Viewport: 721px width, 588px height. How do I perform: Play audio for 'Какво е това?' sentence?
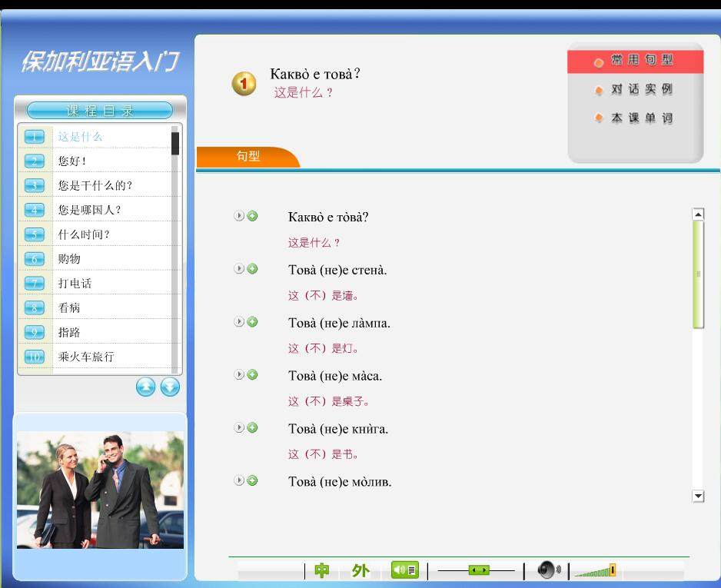pyautogui.click(x=239, y=216)
